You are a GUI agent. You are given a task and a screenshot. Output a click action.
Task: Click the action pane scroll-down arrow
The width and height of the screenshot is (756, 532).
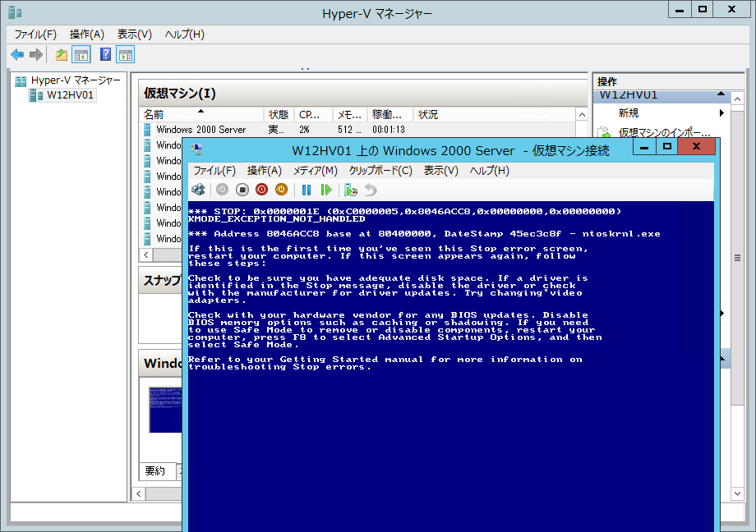(x=738, y=493)
